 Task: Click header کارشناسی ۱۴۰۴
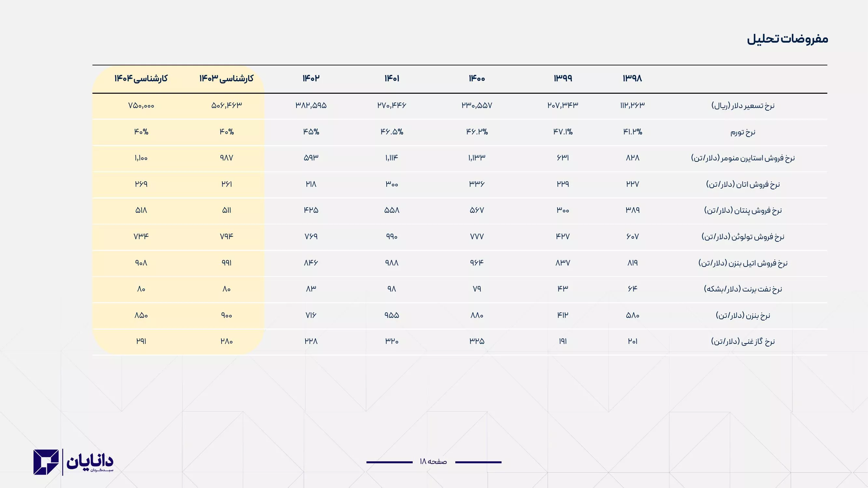tap(141, 78)
